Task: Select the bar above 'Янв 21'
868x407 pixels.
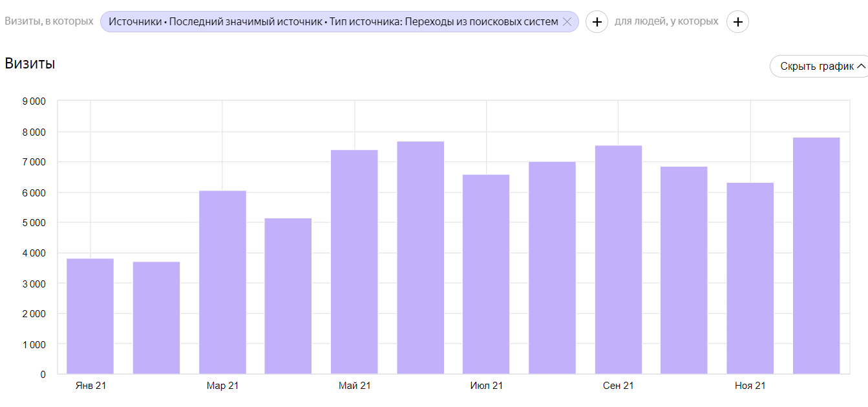Action: pos(90,317)
